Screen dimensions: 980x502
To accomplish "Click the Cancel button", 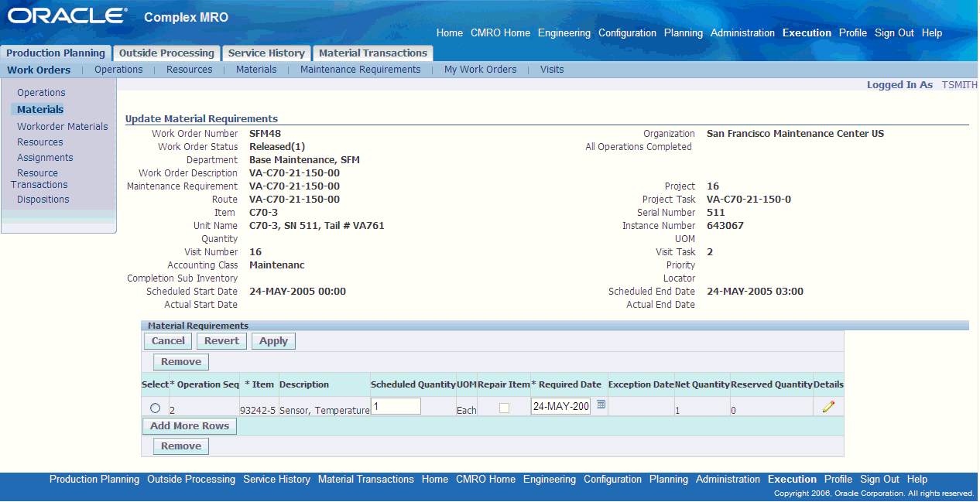I will [x=168, y=341].
